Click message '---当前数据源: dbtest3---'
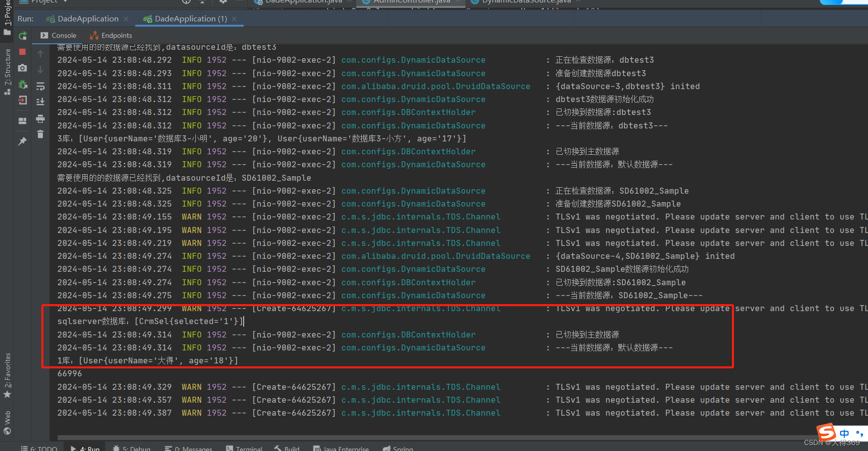 pos(611,126)
